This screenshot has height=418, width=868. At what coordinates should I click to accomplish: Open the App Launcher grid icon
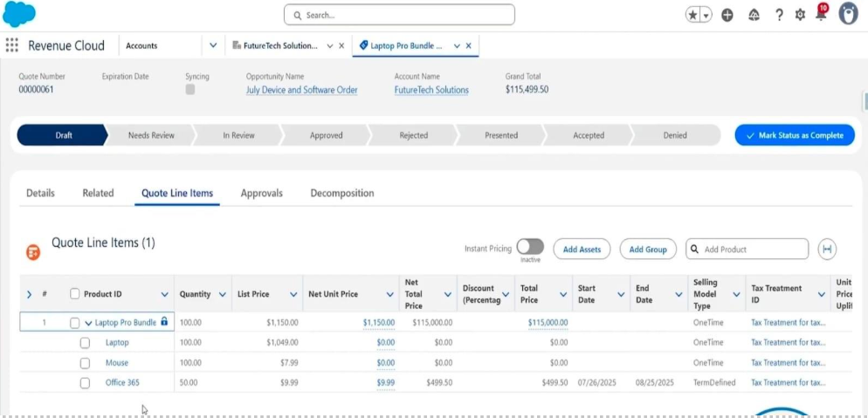pyautogui.click(x=11, y=45)
